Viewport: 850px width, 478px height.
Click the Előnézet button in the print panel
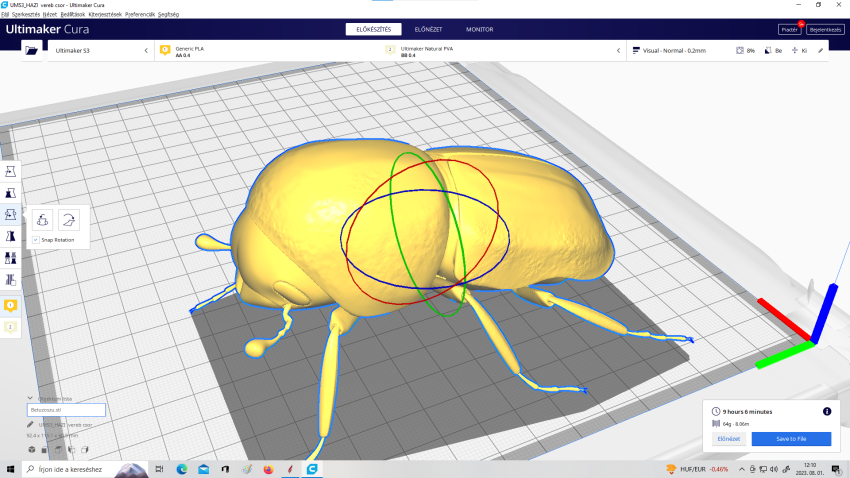coord(729,439)
